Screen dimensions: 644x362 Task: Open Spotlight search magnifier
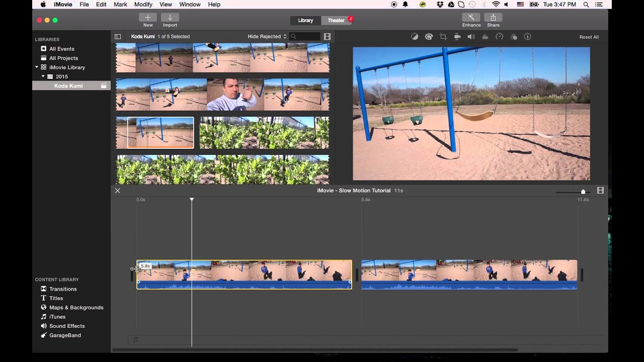[x=586, y=5]
